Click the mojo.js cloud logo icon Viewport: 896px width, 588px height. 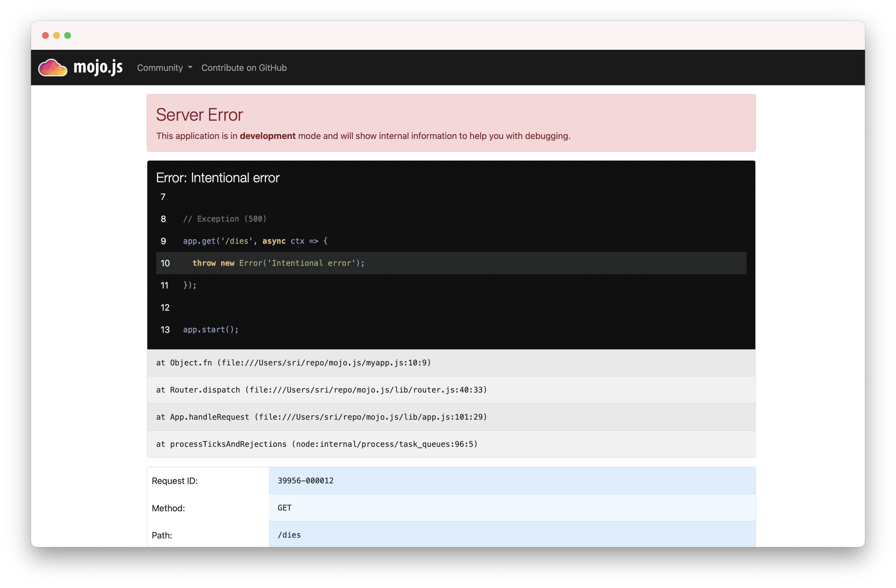pos(53,68)
